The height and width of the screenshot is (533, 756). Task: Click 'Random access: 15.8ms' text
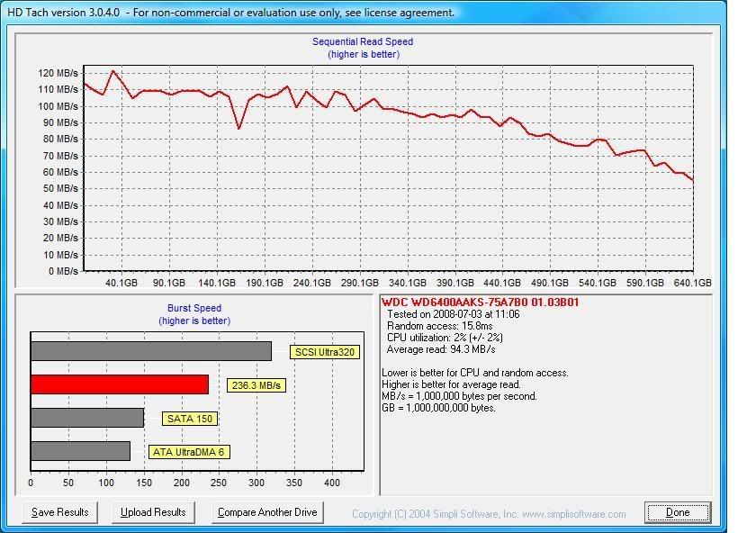[x=440, y=326]
